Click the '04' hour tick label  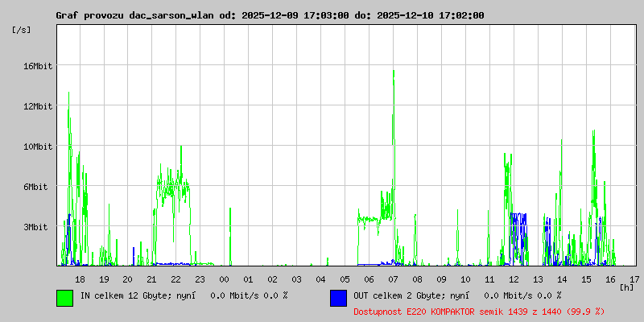click(x=320, y=279)
